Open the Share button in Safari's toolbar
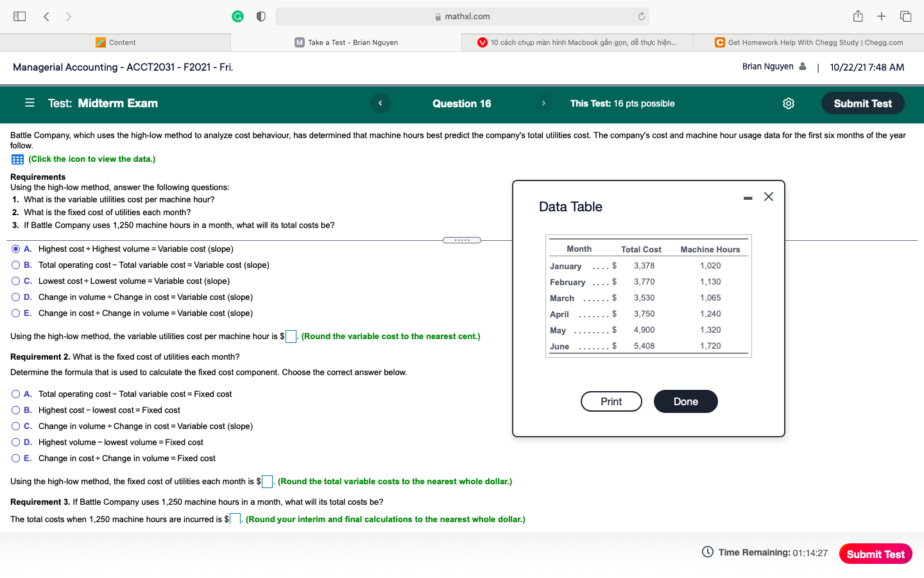 (858, 16)
